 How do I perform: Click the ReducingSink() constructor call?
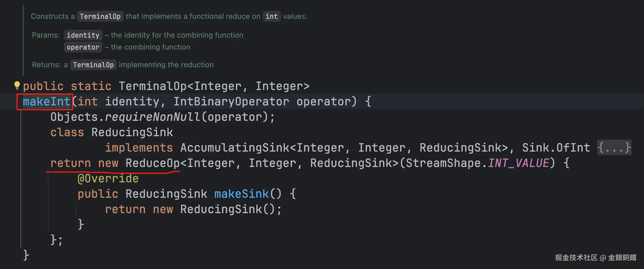pyautogui.click(x=221, y=209)
